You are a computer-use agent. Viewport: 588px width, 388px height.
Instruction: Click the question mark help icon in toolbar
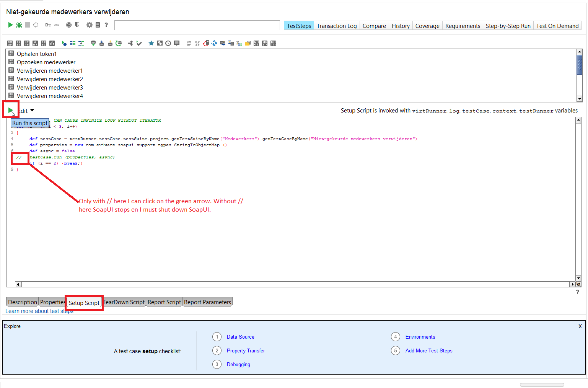pos(106,25)
